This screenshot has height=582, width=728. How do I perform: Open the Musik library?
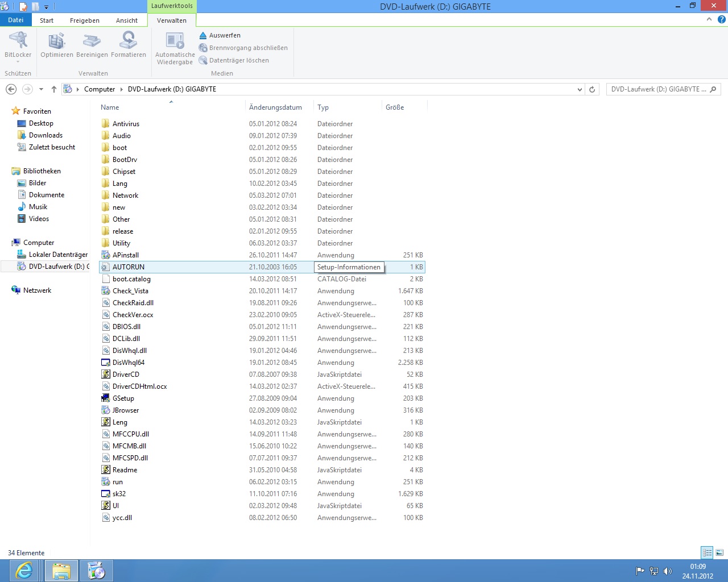point(38,207)
